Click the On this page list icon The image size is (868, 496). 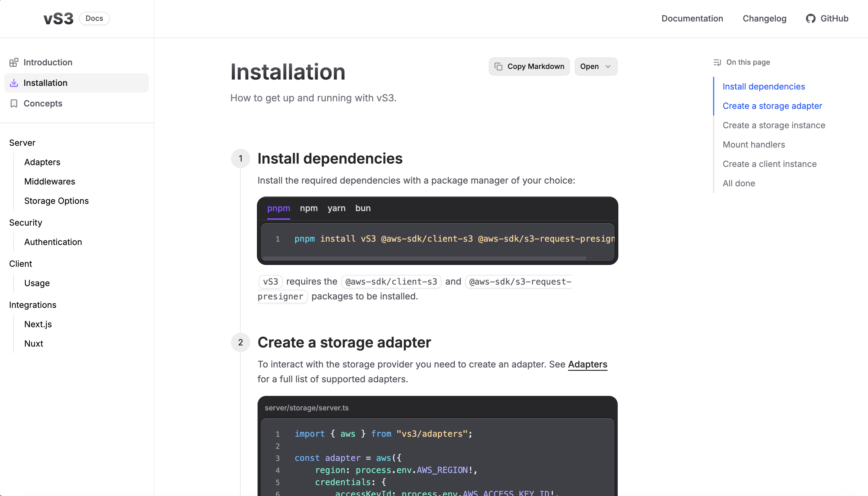(717, 62)
